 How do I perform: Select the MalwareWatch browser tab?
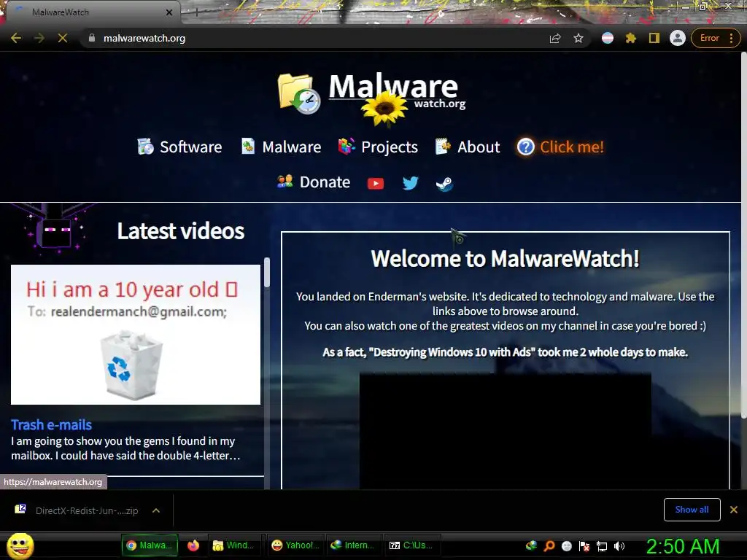coord(90,12)
